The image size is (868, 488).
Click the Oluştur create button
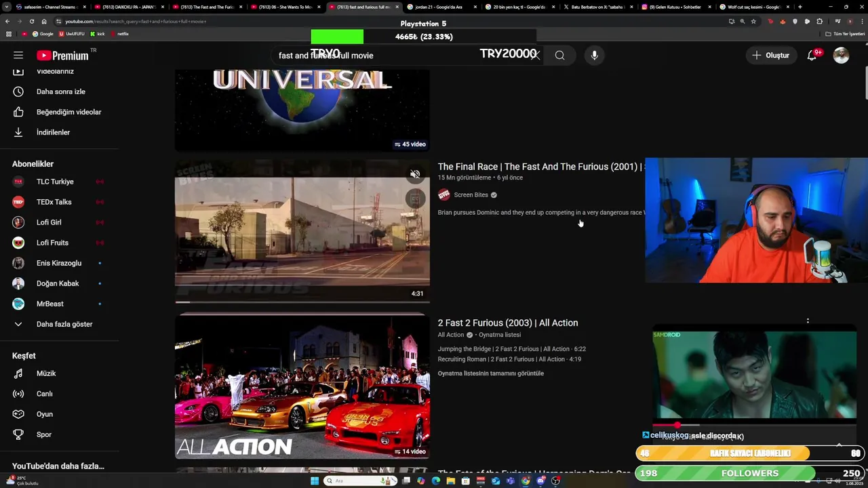point(770,55)
